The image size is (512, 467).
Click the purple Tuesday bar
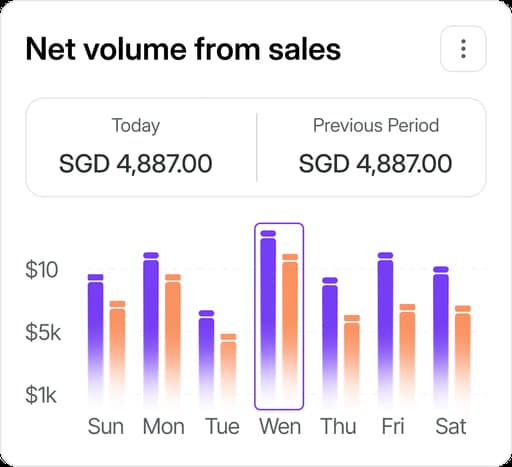[x=206, y=359]
